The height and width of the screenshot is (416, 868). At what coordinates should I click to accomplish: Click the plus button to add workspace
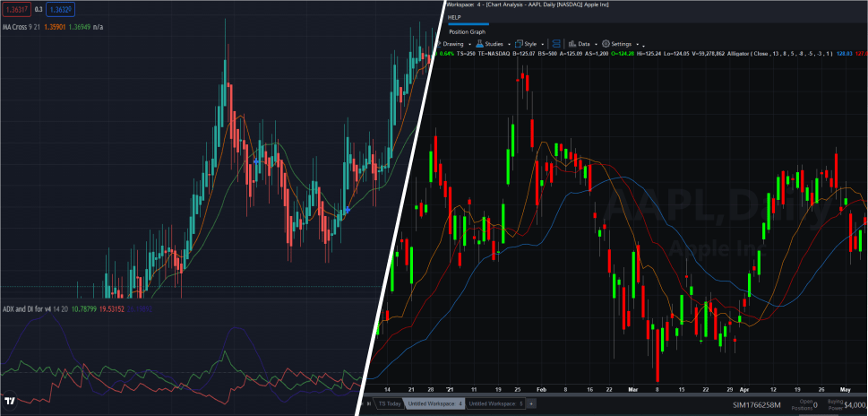531,403
